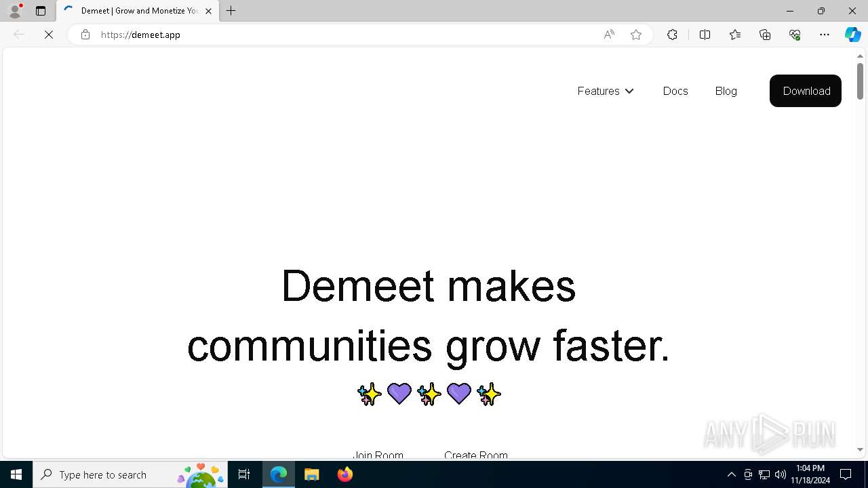868x488 pixels.
Task: Click the scroll up arrow
Action: [x=860, y=56]
